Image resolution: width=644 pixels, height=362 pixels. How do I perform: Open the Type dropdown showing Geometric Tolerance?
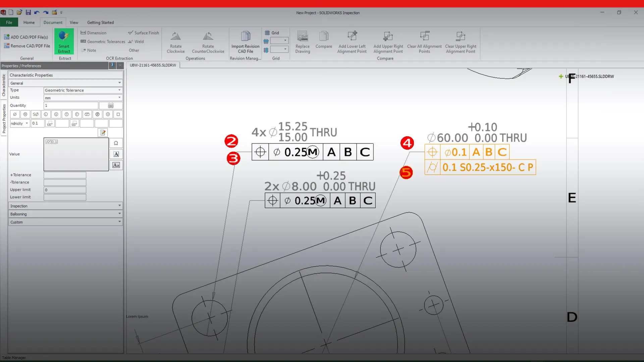(x=83, y=90)
